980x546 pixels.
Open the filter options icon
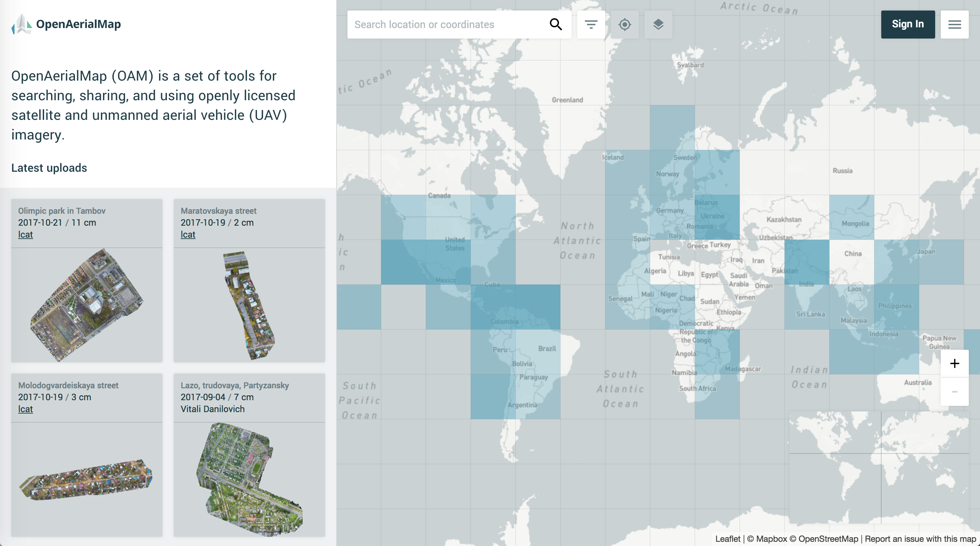[591, 25]
